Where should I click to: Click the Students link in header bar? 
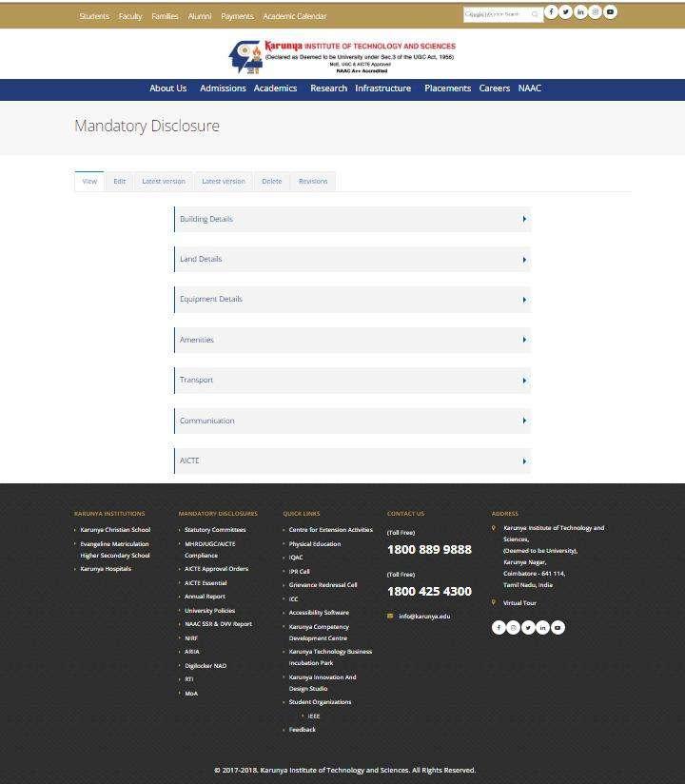[94, 16]
